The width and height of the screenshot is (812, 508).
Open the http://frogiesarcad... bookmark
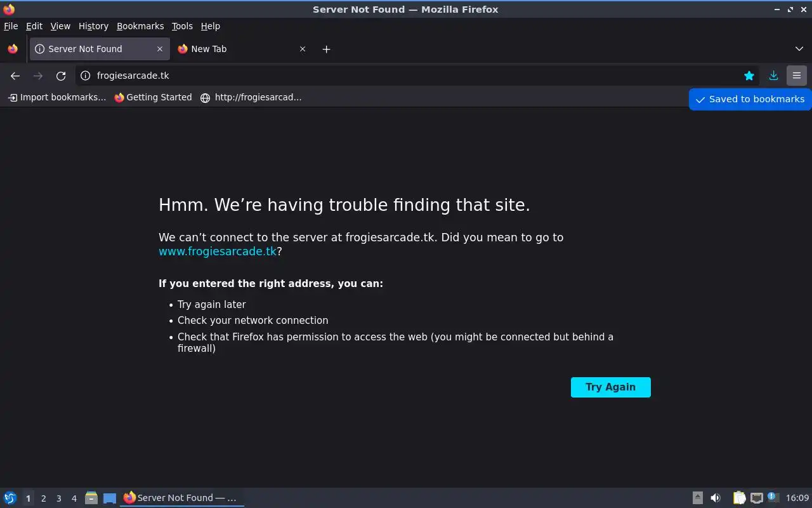(251, 97)
